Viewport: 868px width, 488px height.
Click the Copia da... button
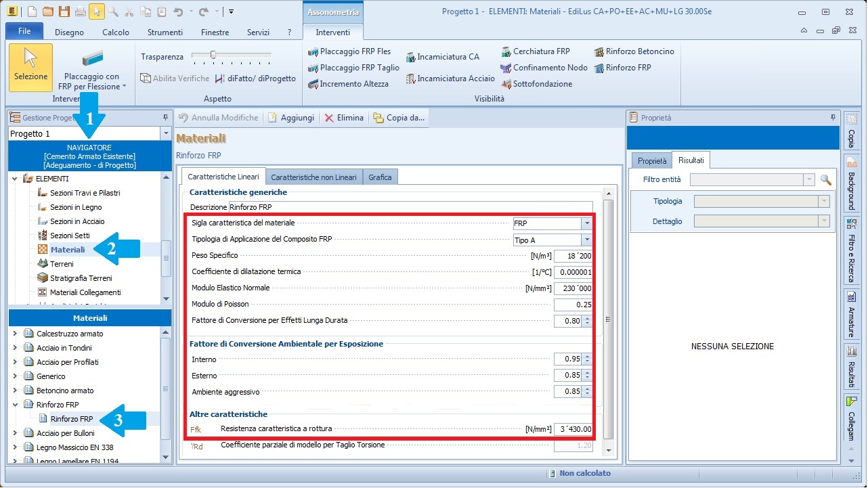coord(399,118)
